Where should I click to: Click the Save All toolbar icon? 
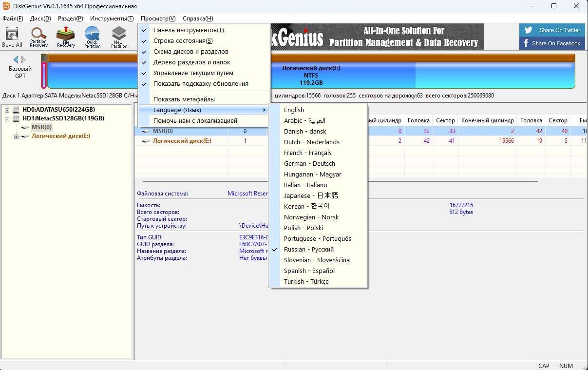12,37
